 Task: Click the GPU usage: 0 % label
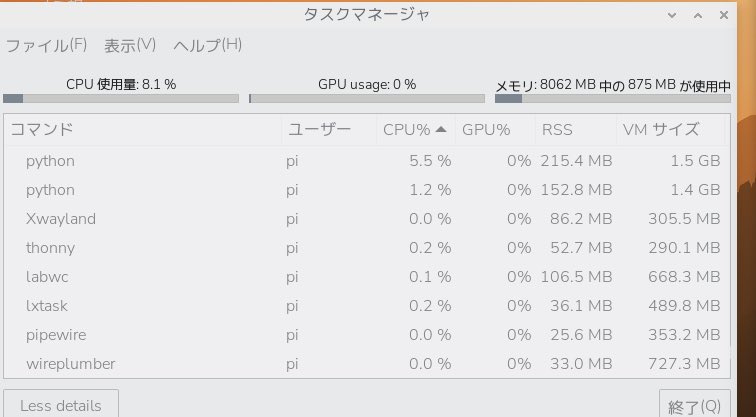367,84
